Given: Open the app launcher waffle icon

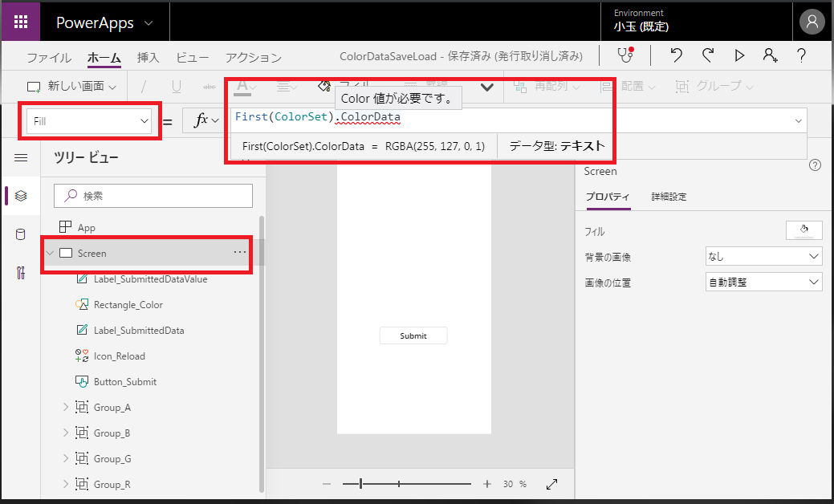Looking at the screenshot, I should tap(21, 22).
